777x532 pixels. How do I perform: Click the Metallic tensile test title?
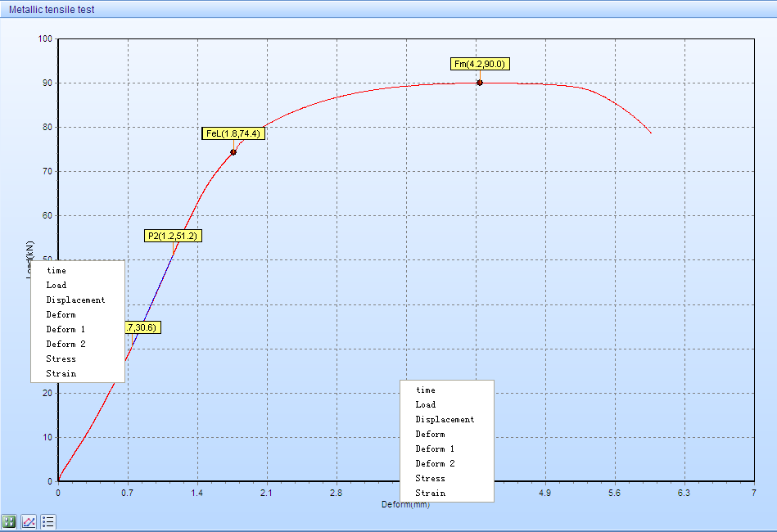click(52, 10)
